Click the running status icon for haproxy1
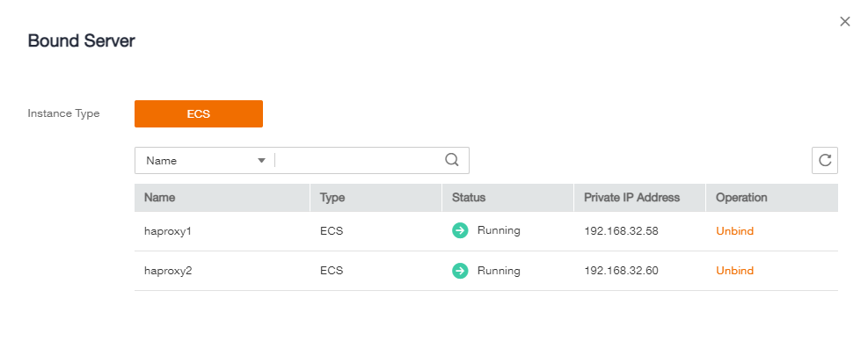 [460, 231]
